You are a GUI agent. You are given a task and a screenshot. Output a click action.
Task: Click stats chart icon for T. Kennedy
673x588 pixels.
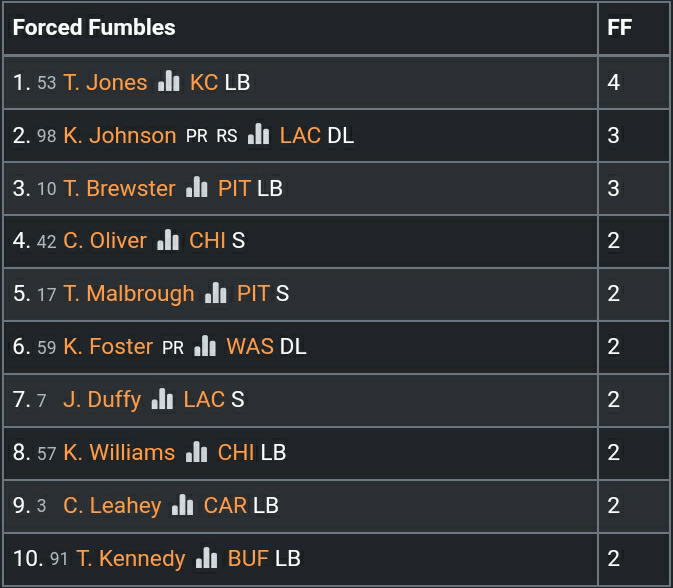[x=206, y=558]
